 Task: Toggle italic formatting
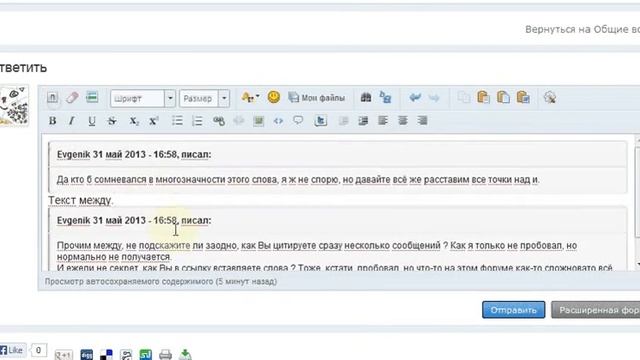(72, 121)
